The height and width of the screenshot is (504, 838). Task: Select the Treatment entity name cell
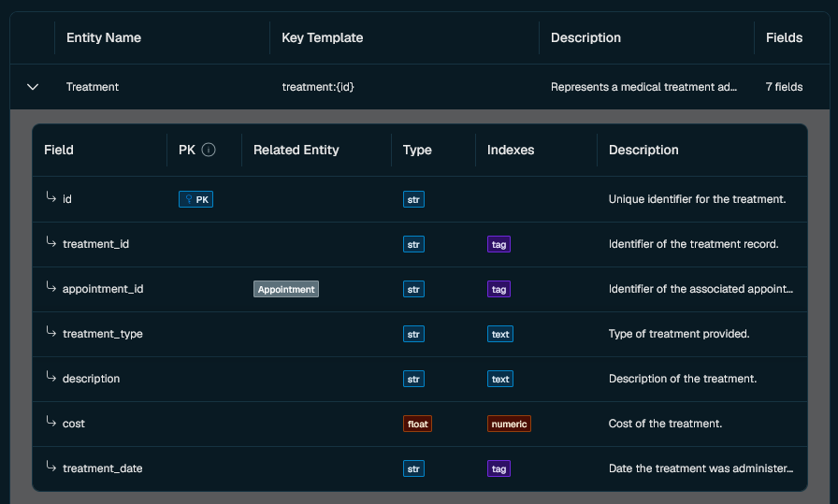click(93, 87)
